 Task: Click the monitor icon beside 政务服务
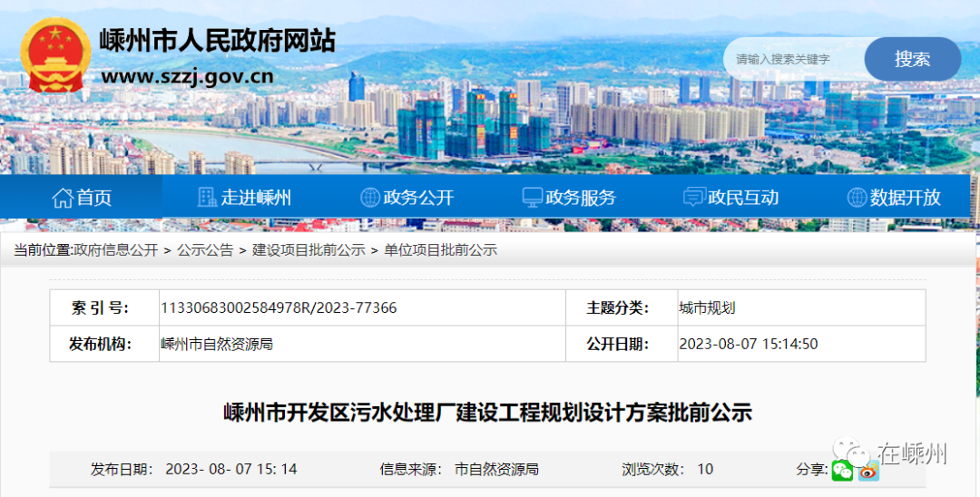coord(533,198)
